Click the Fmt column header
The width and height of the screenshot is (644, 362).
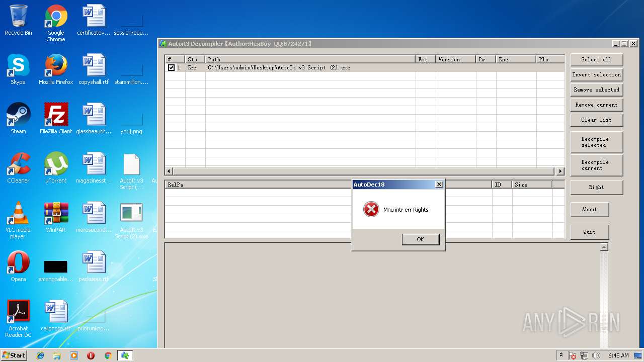click(x=426, y=59)
